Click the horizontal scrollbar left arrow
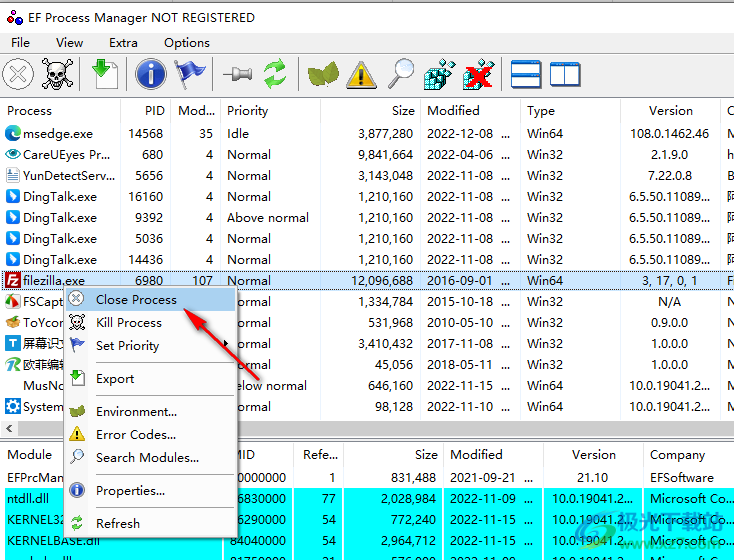Viewport: 734px width, 560px height. tap(9, 428)
